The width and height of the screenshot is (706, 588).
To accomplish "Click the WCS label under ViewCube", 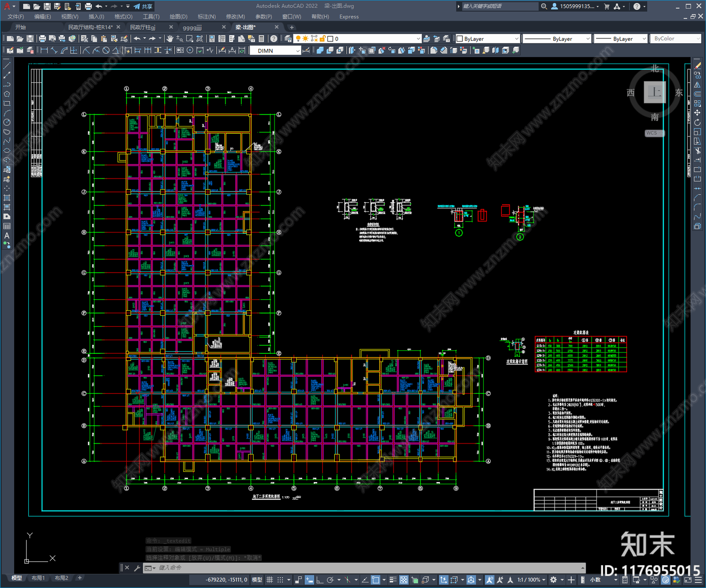I will tap(654, 133).
